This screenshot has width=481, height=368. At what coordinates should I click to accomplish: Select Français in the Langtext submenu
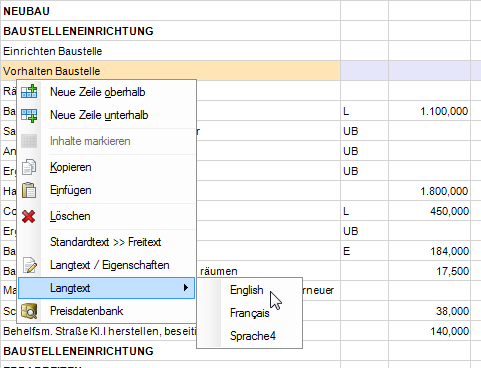tap(250, 313)
